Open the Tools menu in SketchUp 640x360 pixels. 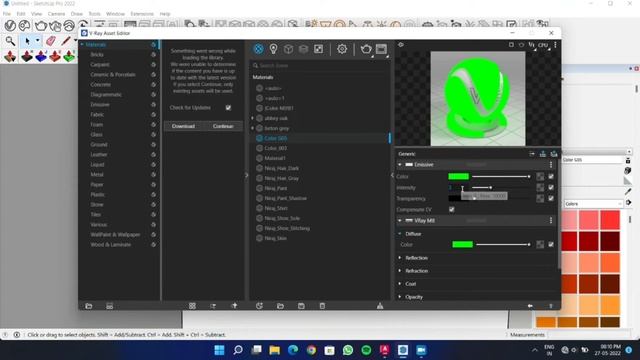94,14
